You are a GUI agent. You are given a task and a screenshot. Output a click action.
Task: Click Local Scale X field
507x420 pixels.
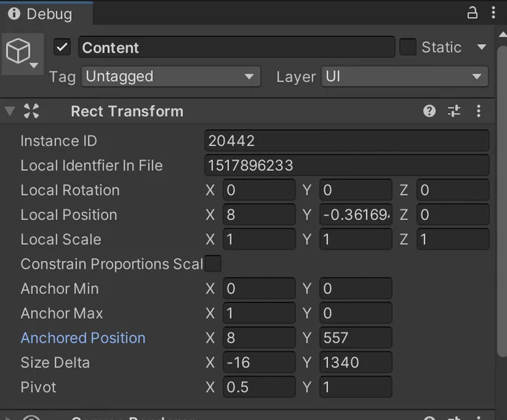(x=259, y=239)
